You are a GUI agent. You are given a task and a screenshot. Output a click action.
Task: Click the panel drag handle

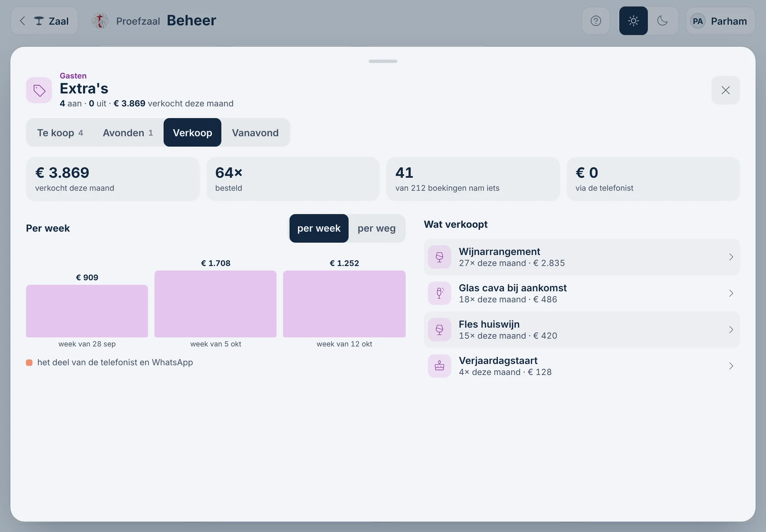(383, 61)
